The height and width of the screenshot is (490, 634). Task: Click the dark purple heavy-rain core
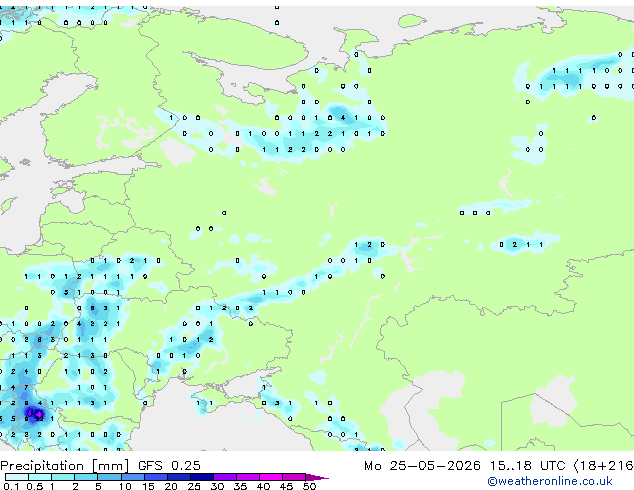coord(33,414)
